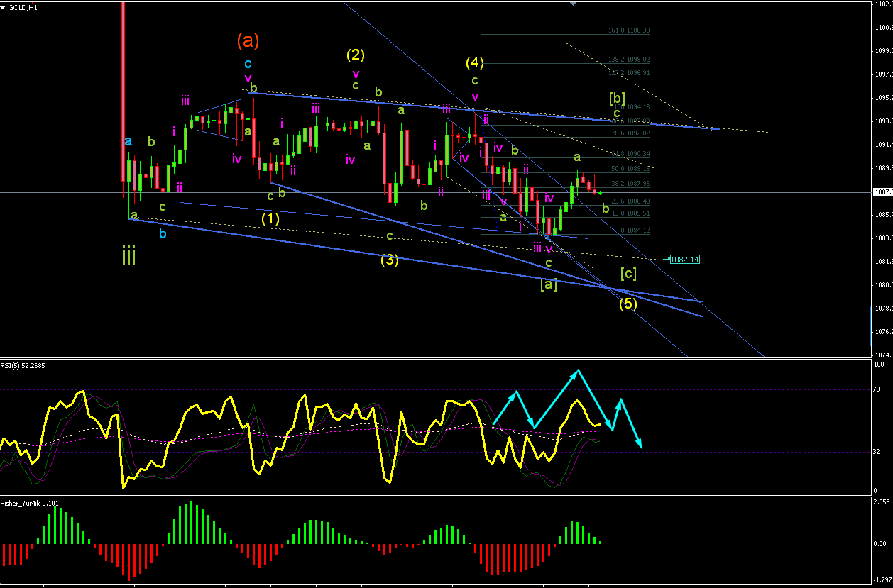Click the 1082.14 price label on chart
Screen dimensions: 893x588
pos(684,260)
